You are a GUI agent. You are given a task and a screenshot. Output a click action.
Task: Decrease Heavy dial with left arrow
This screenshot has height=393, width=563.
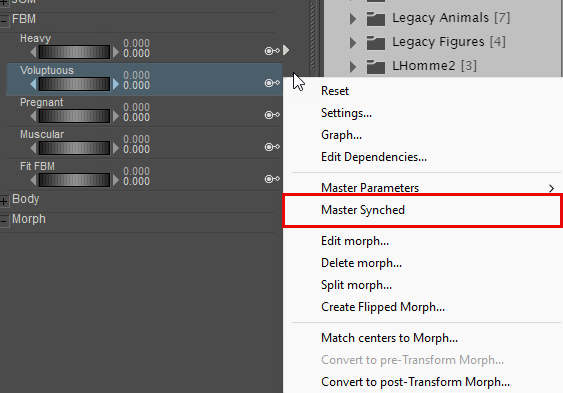coord(33,52)
